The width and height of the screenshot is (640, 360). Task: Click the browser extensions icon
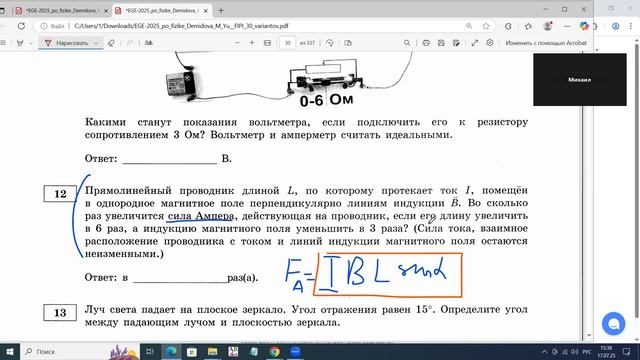coord(508,26)
